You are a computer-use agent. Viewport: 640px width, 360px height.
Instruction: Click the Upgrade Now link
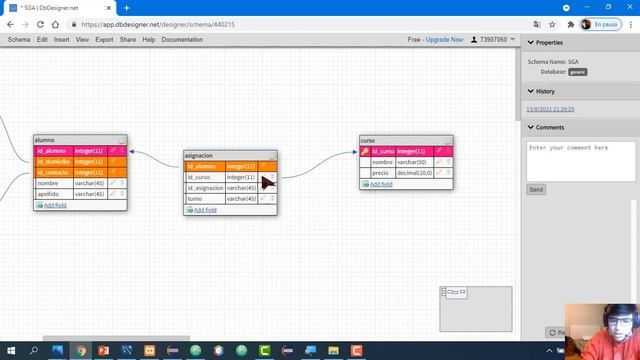444,40
